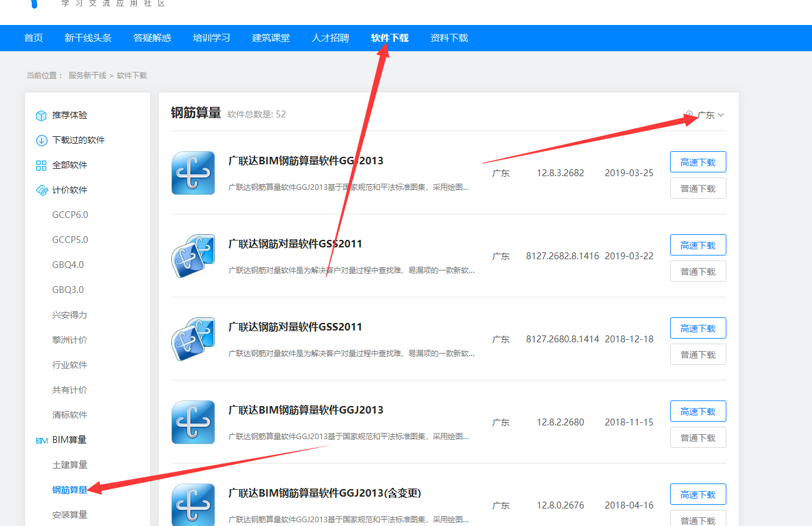Click 高速下载 for GSS2011 dated 2018-12-18
The height and width of the screenshot is (526, 812).
tap(698, 328)
